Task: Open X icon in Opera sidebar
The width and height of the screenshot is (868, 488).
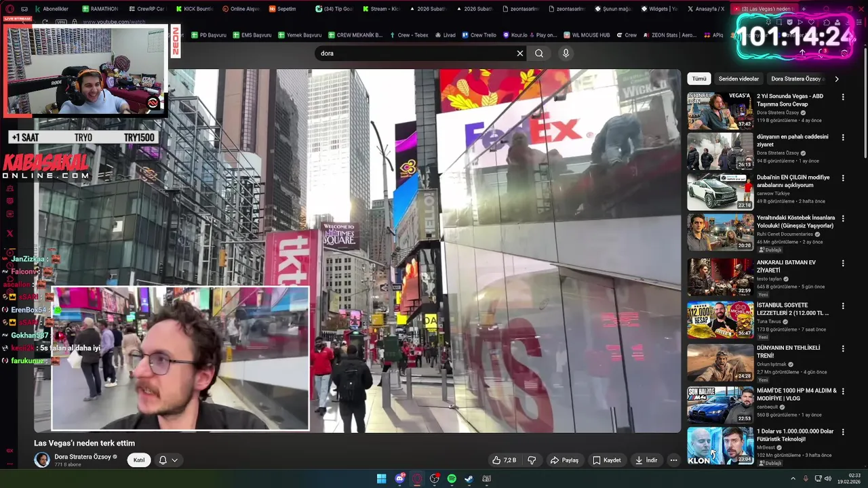Action: 9,233
